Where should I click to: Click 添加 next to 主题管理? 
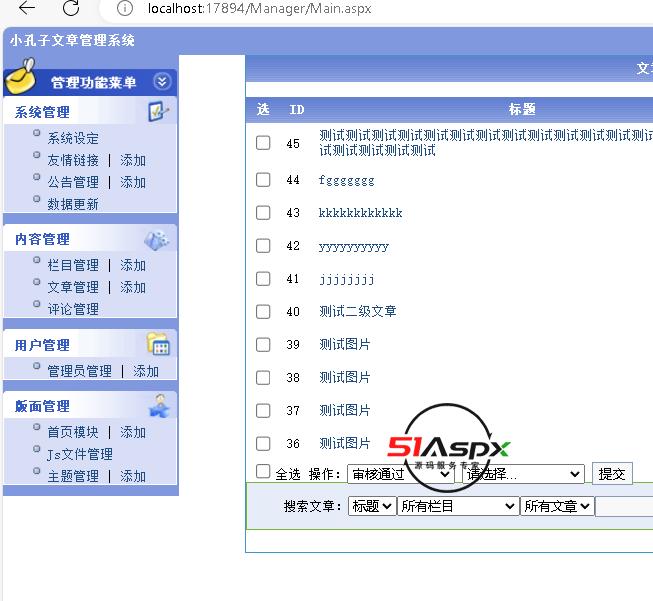tap(133, 476)
